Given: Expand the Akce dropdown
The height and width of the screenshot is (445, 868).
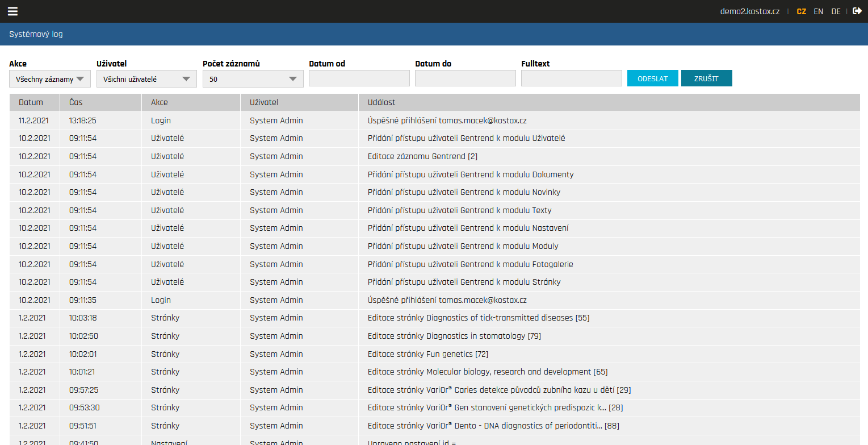Looking at the screenshot, I should [50, 79].
